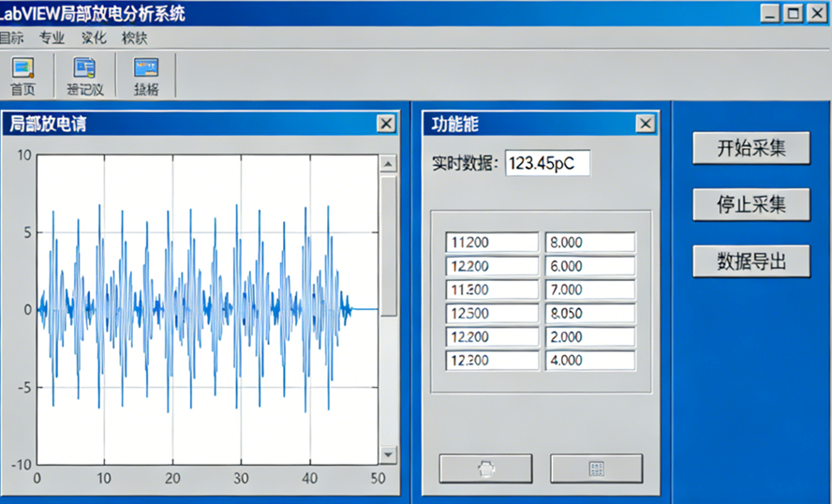Click the 数据导出 button
The width and height of the screenshot is (832, 504).
coord(750,260)
